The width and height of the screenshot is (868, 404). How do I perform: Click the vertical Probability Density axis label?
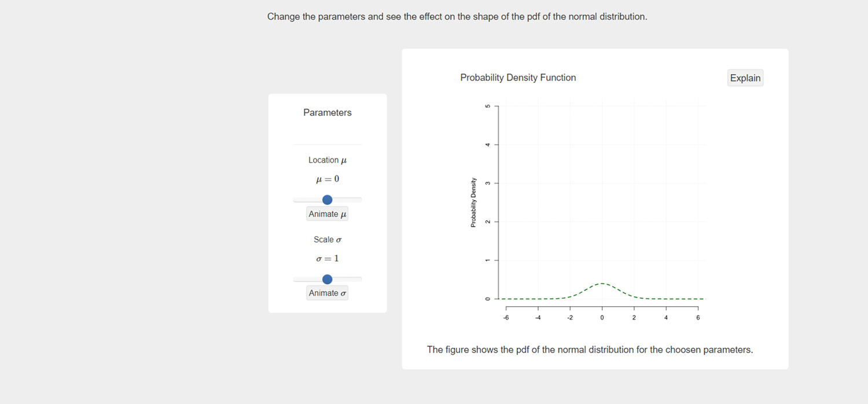473,203
